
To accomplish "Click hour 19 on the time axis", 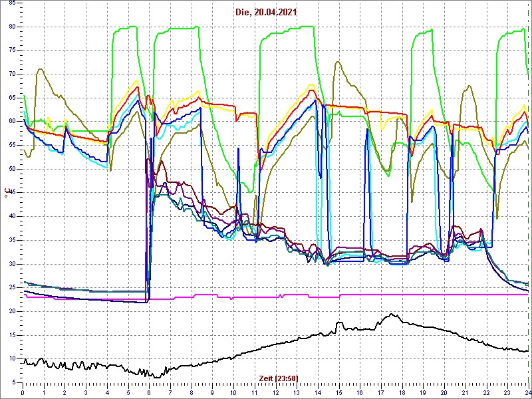I will [x=423, y=393].
